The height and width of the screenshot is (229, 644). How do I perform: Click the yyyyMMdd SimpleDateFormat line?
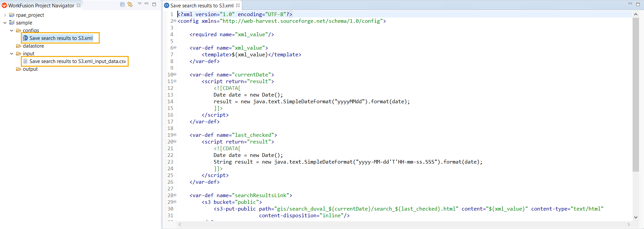click(x=312, y=101)
